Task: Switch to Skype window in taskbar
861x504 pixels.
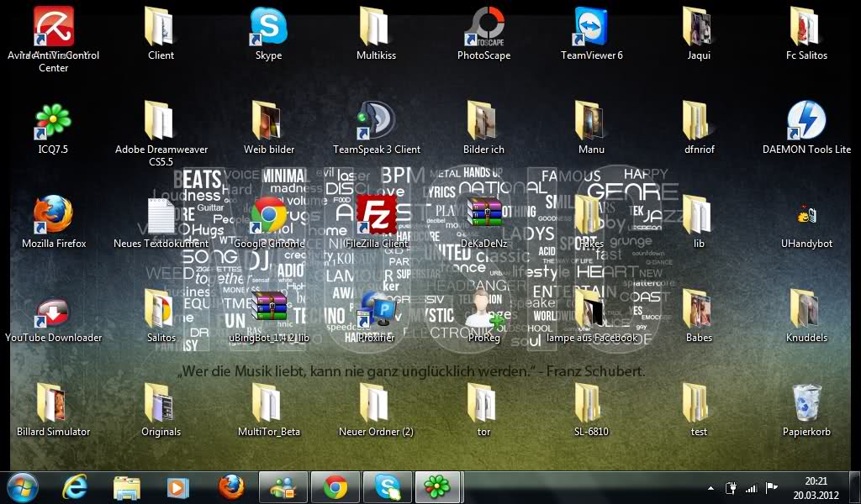Action: 387,487
